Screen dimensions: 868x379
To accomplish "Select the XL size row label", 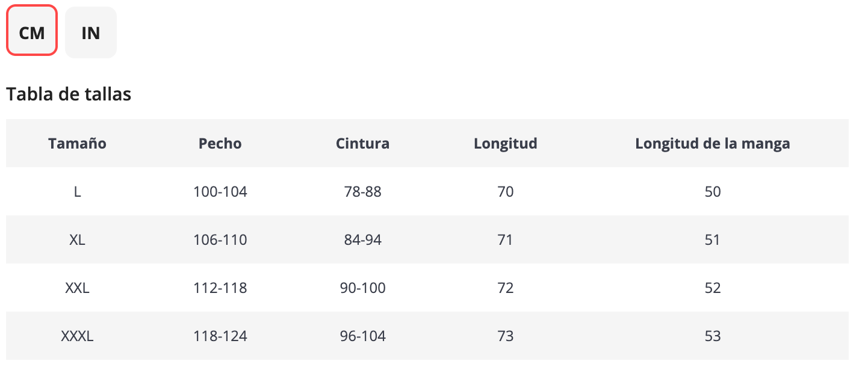I will point(77,240).
